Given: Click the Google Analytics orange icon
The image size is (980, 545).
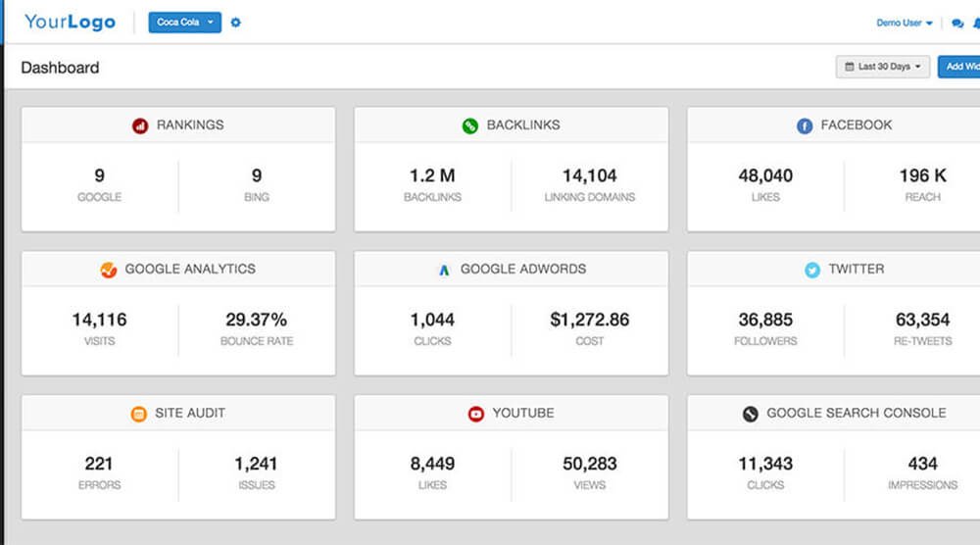Looking at the screenshot, I should click(108, 270).
